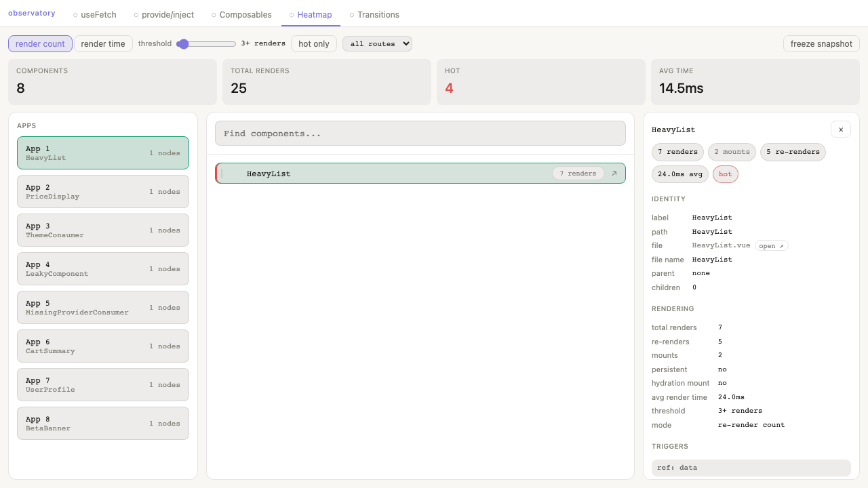Click the freeze snapshot button
Screen dimensions: 868x488
(821, 44)
